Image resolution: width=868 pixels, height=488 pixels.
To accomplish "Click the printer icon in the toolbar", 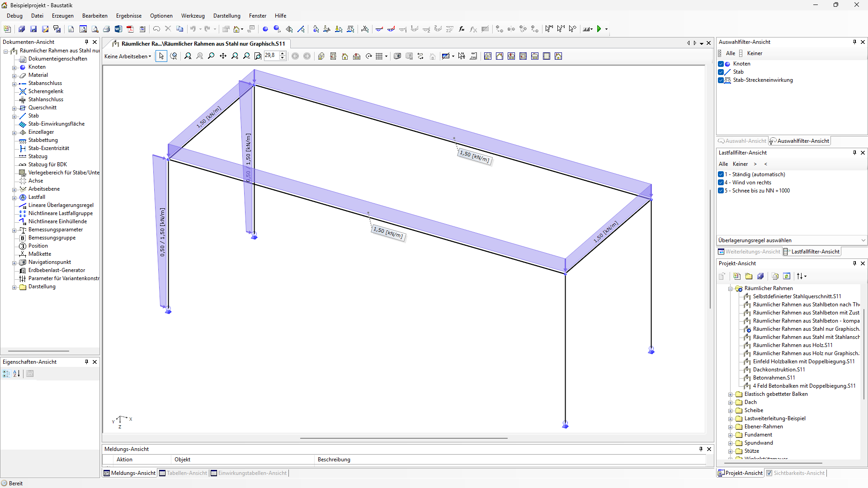I will click(x=107, y=29).
